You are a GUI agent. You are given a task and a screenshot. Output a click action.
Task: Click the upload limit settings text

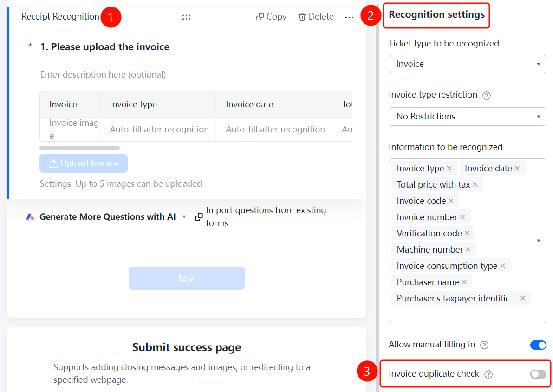tap(121, 184)
